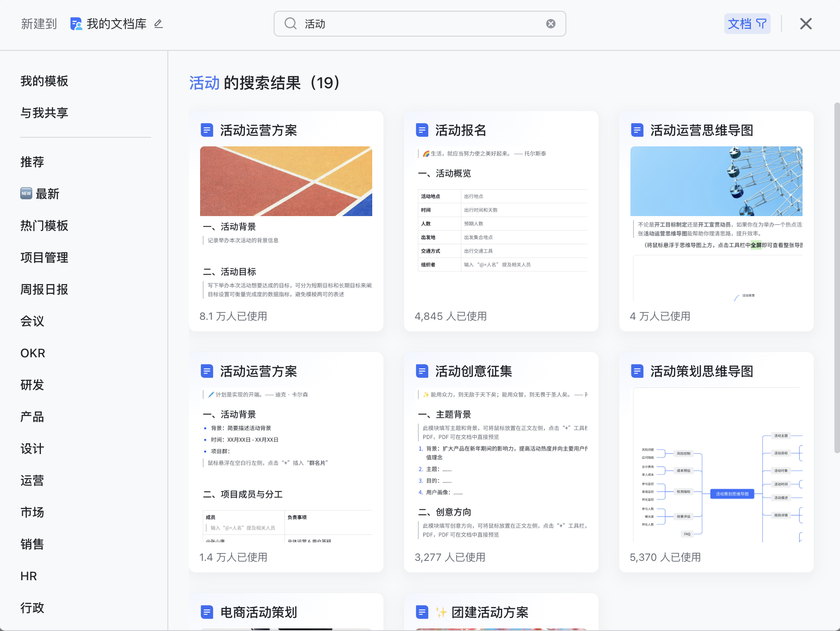Click the doc icon of 活动报名 card
The image size is (840, 631).
(x=422, y=130)
